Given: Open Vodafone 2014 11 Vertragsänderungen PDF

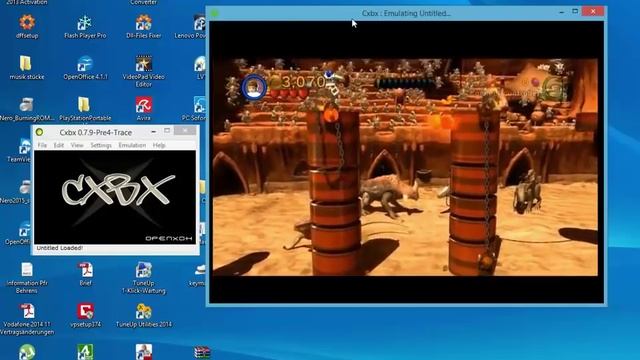Looking at the screenshot, I should 27,319.
